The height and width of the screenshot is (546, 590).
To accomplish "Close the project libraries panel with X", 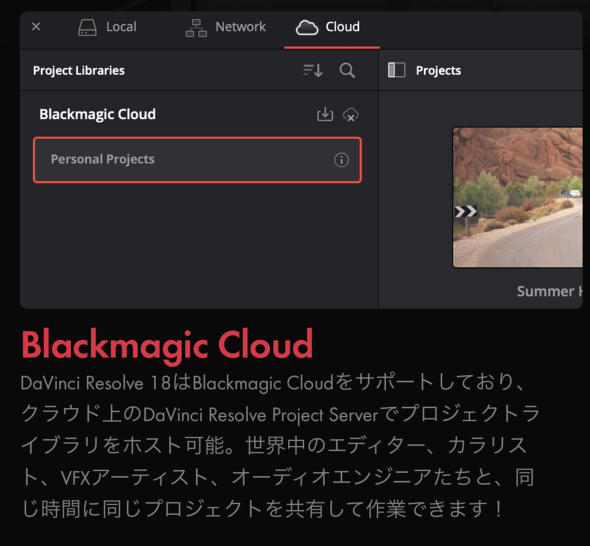I will coord(36,27).
